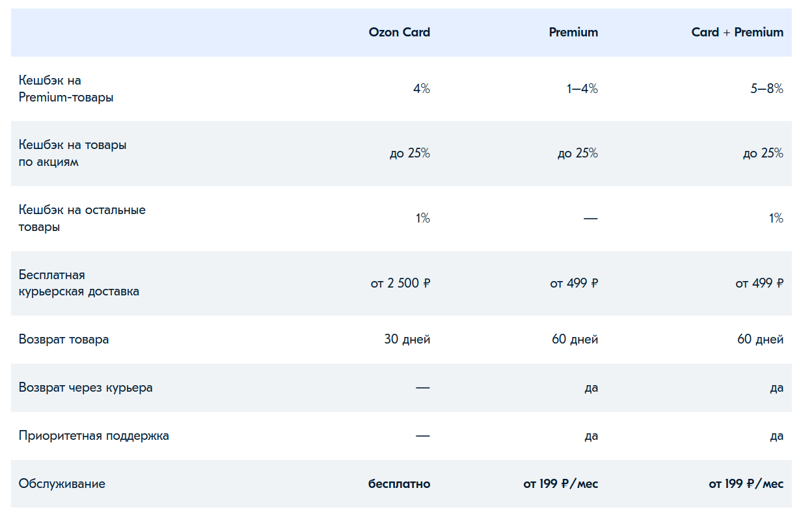Click the Приоритетная поддержка row label
Screen dimensions: 812x527
click(94, 436)
